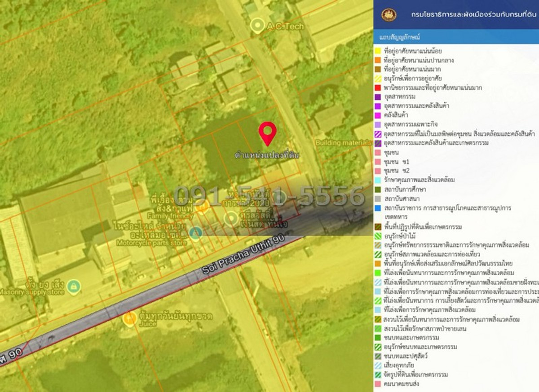Viewport: 539px width, 392px height.
Task: Click the A.C. Tech map marker
Action: pos(258,26)
